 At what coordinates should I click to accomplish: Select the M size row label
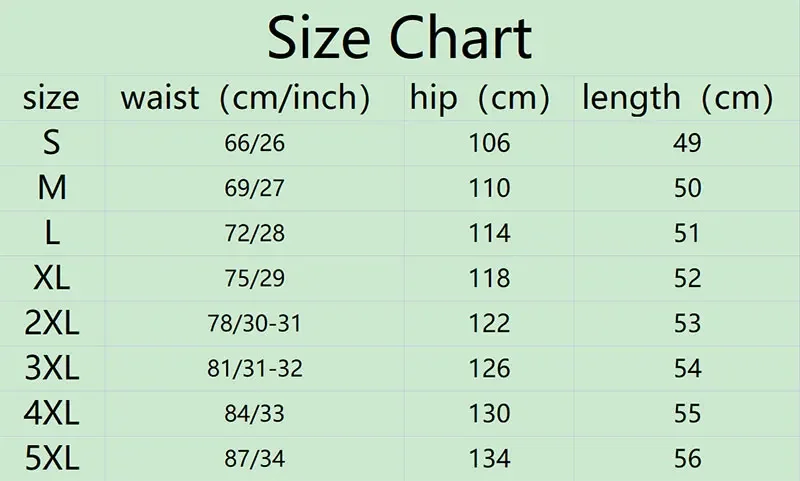click(x=51, y=188)
